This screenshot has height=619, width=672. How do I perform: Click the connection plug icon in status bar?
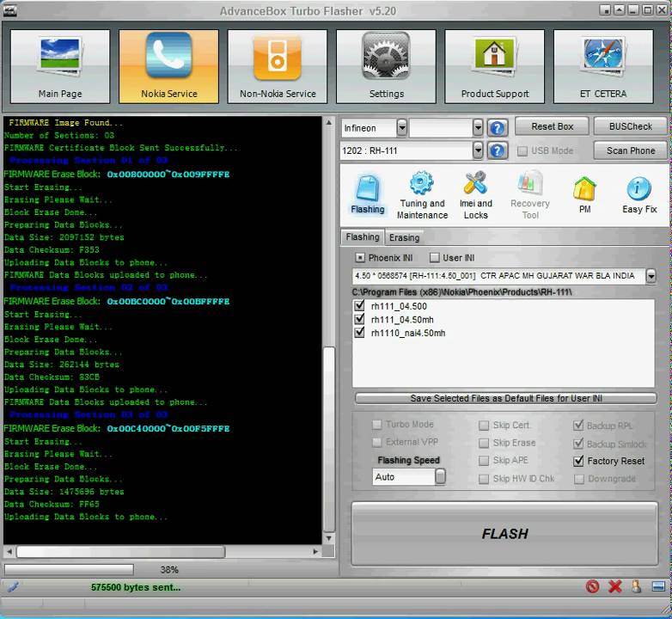pos(13,586)
